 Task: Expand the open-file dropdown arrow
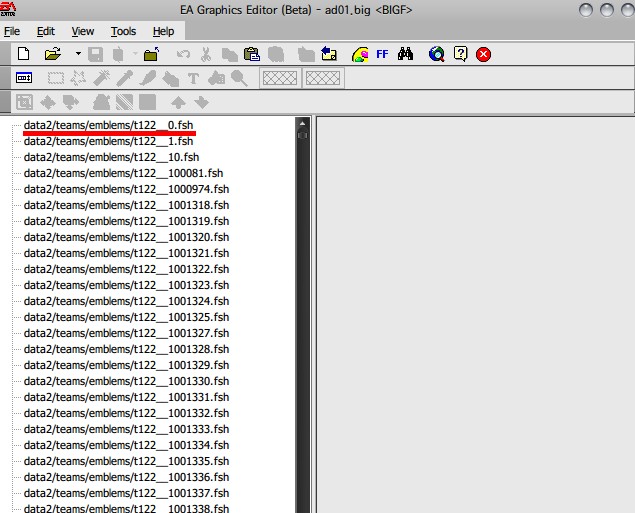pos(78,53)
